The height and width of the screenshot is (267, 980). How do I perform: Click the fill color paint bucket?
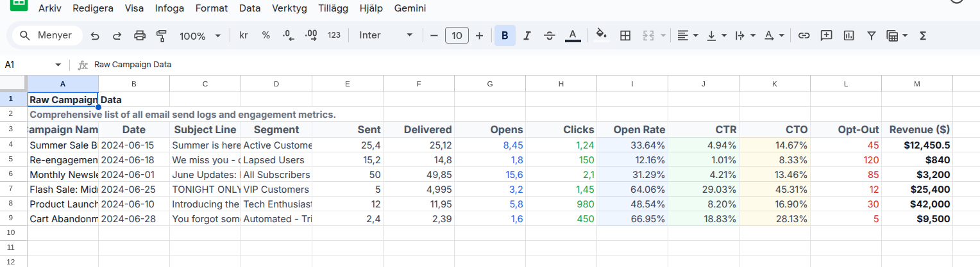(x=601, y=36)
